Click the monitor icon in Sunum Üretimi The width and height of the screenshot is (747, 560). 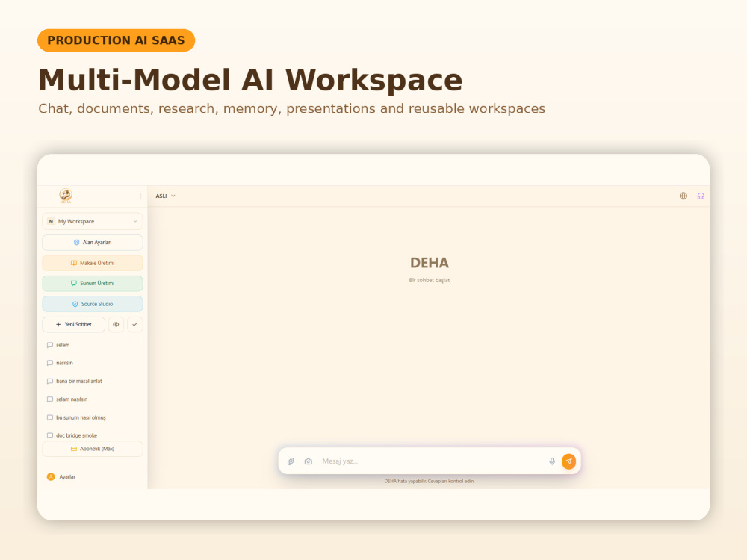pyautogui.click(x=74, y=283)
